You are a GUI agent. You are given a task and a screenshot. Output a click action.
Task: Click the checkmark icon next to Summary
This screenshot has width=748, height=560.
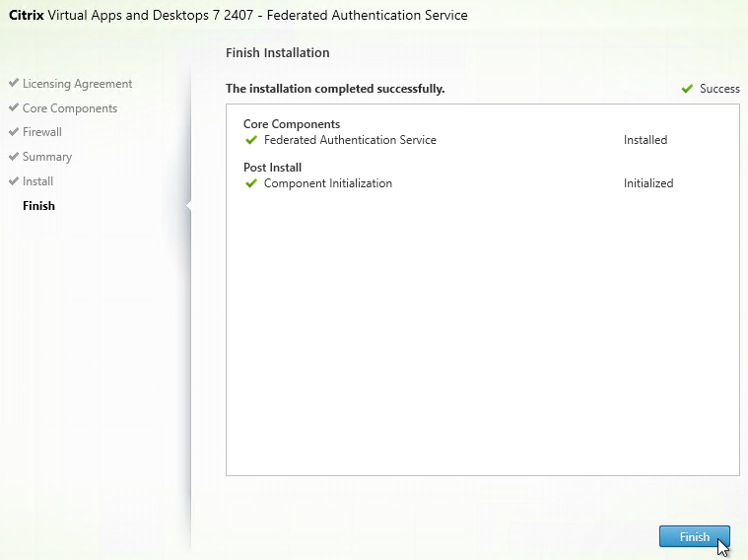[x=14, y=157]
